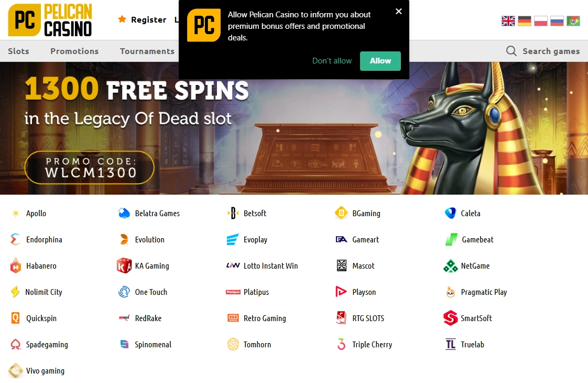Click the search magnifier icon
Screen dimensions: 588x383
[511, 51]
